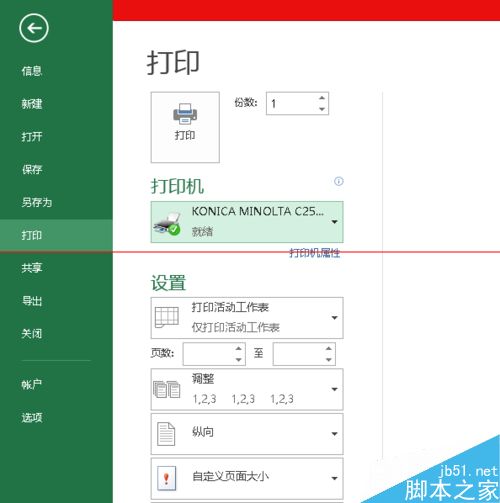Click the active sheets grid icon
This screenshot has width=500, height=503.
[x=167, y=317]
